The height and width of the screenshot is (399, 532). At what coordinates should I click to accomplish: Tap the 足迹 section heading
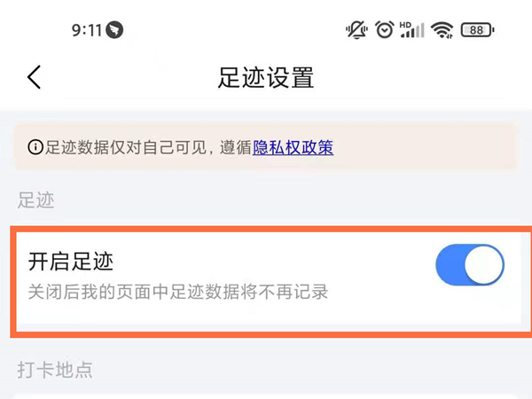tap(36, 200)
